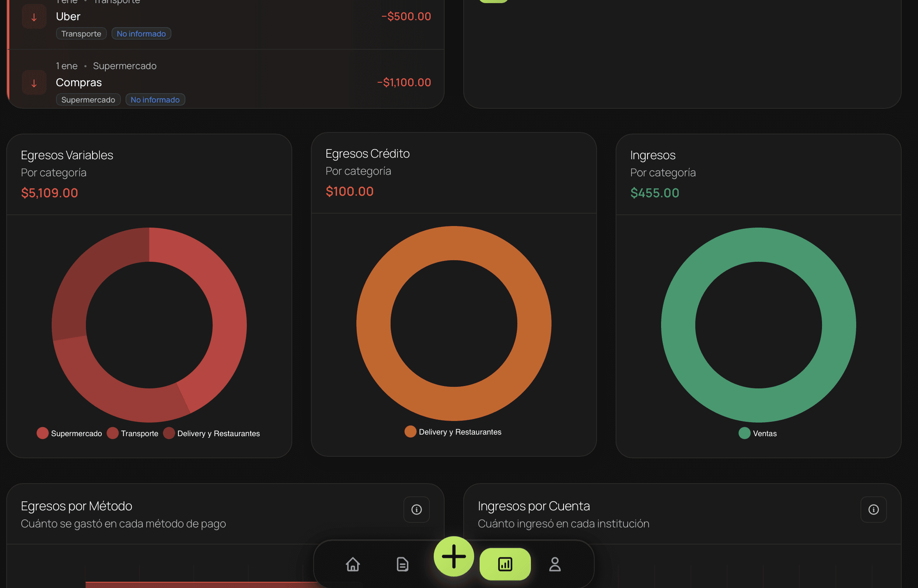The image size is (918, 588).
Task: Click red down-arrow icon on Compras transaction
Action: point(34,83)
